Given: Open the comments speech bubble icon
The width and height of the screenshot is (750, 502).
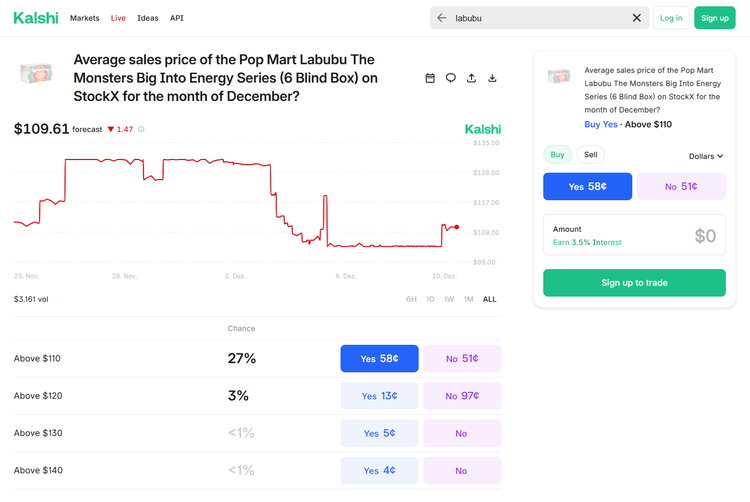Looking at the screenshot, I should (451, 78).
